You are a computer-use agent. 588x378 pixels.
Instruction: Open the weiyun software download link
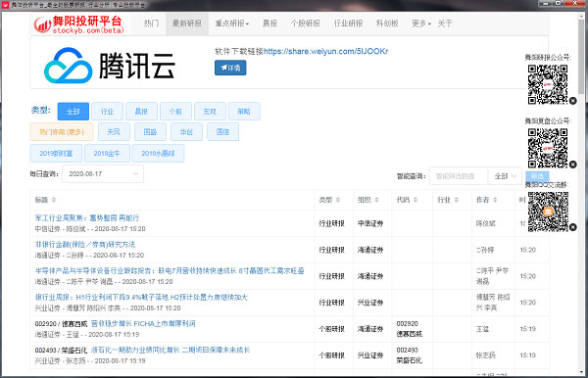tap(325, 51)
